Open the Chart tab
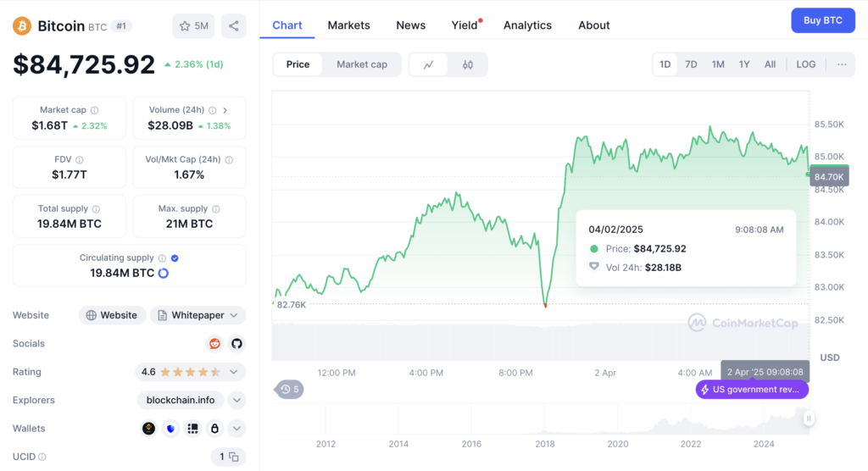This screenshot has height=471, width=868. click(x=287, y=25)
